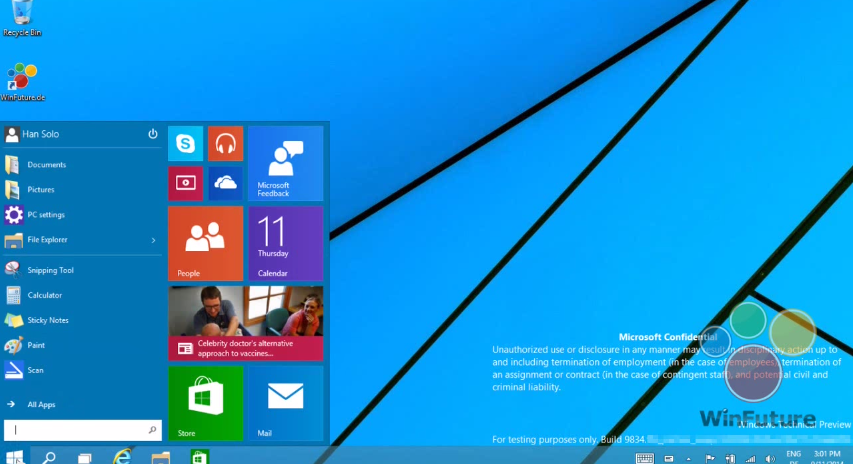
Task: Open the touch keyboard tray icon
Action: (x=645, y=459)
